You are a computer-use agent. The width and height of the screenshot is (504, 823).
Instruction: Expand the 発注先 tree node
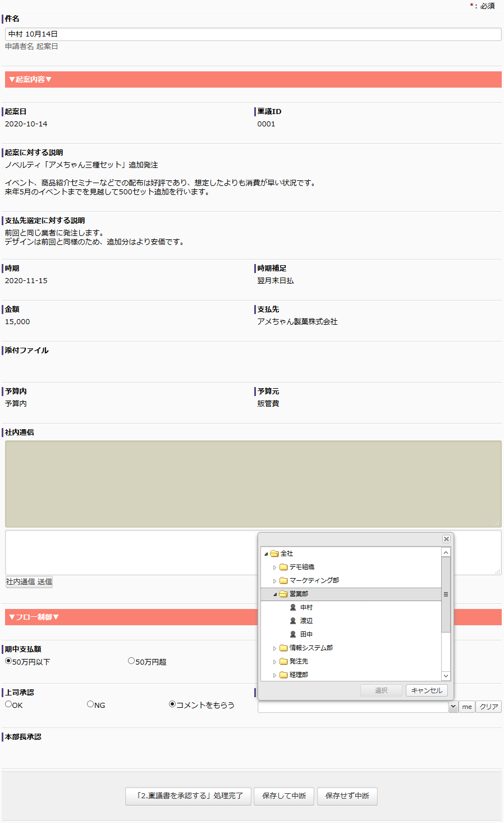tap(274, 662)
